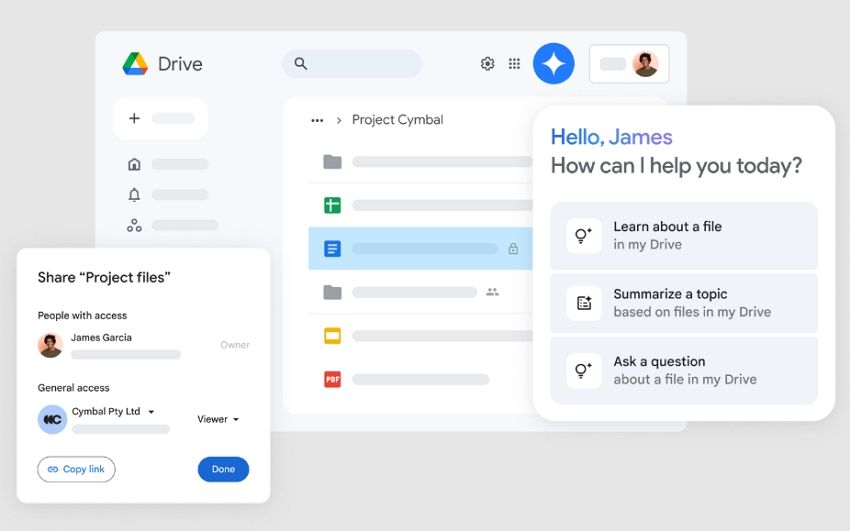Choose Summarize a topic suggestion
Screen dimensions: 850x531
click(x=684, y=303)
